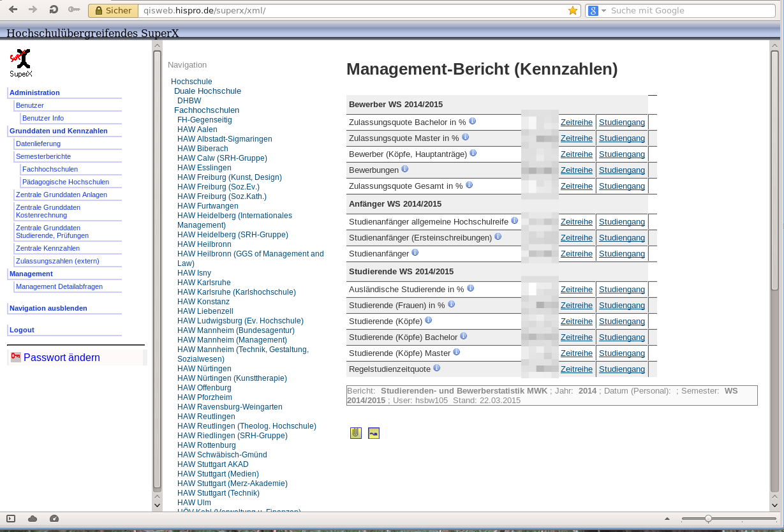Click Navigation ausblenden
Image resolution: width=784 pixels, height=532 pixels.
(48, 308)
